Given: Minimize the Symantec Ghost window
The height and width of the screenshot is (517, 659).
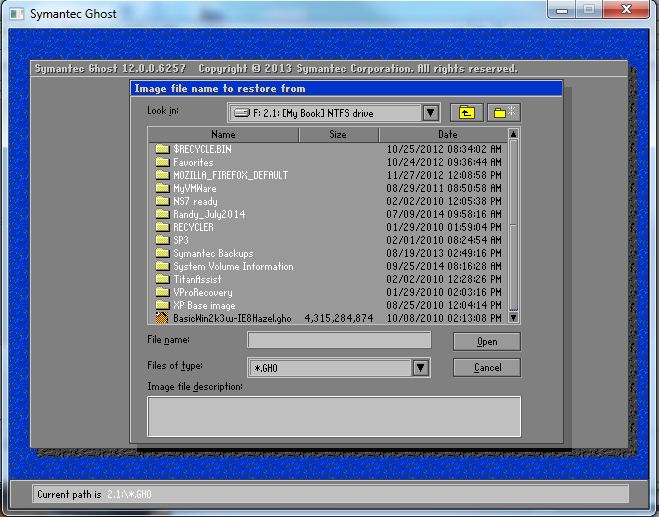Looking at the screenshot, I should (562, 10).
